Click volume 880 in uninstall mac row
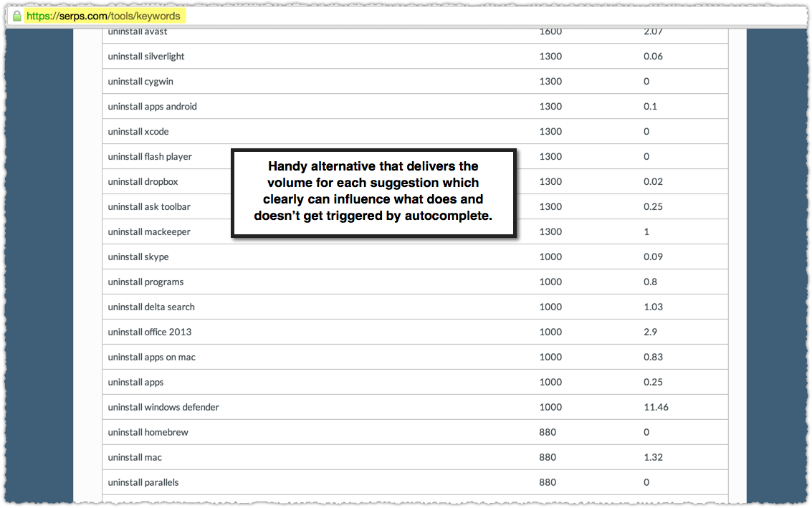Screen dimensions: 812x508 point(548,457)
